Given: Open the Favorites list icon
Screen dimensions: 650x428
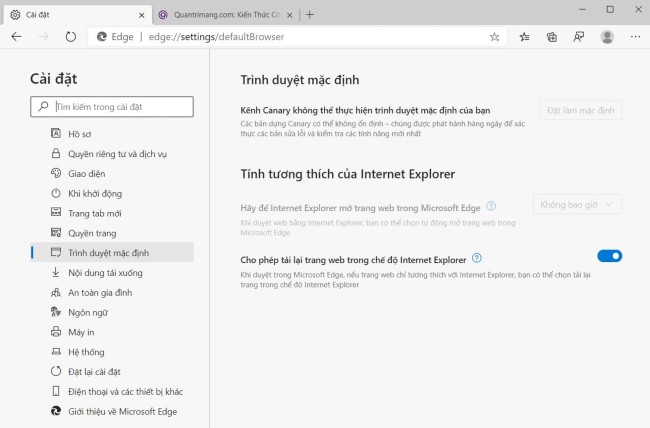Looking at the screenshot, I should [524, 37].
